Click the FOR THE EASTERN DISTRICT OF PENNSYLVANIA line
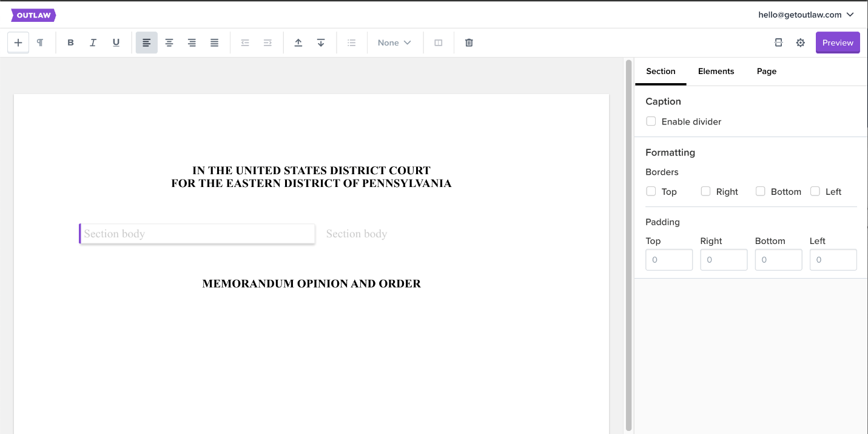Viewport: 868px width, 434px height. tap(311, 183)
